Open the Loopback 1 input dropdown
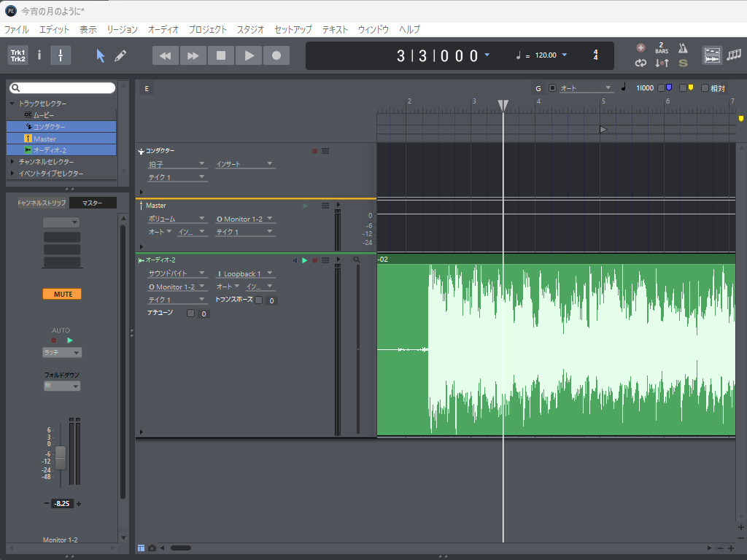Screen dimensions: 747x560 tap(245, 273)
